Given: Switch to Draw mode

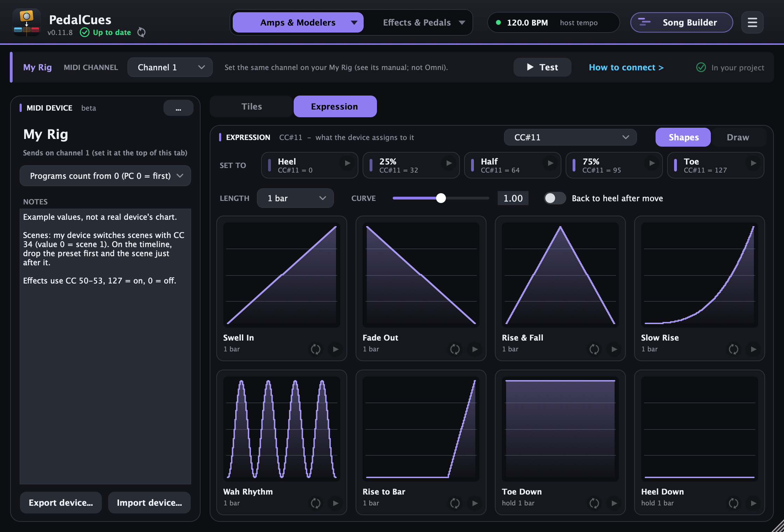Looking at the screenshot, I should [x=738, y=137].
